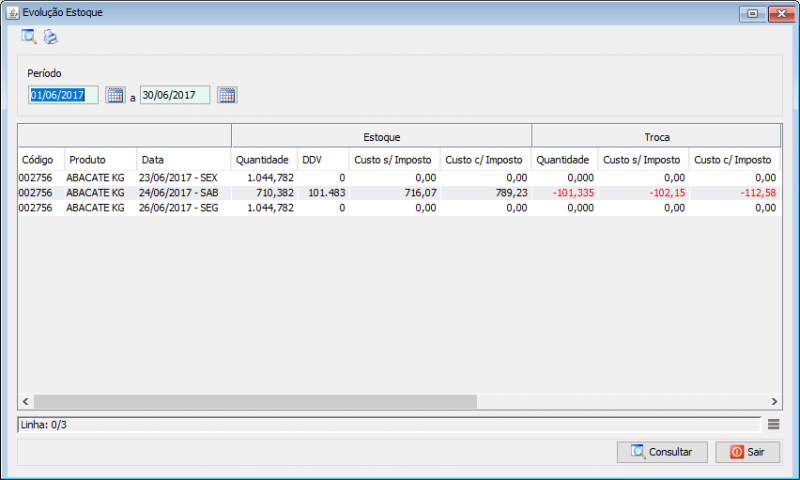The height and width of the screenshot is (480, 800).
Task: Click the Troca column group header
Action: [656, 136]
